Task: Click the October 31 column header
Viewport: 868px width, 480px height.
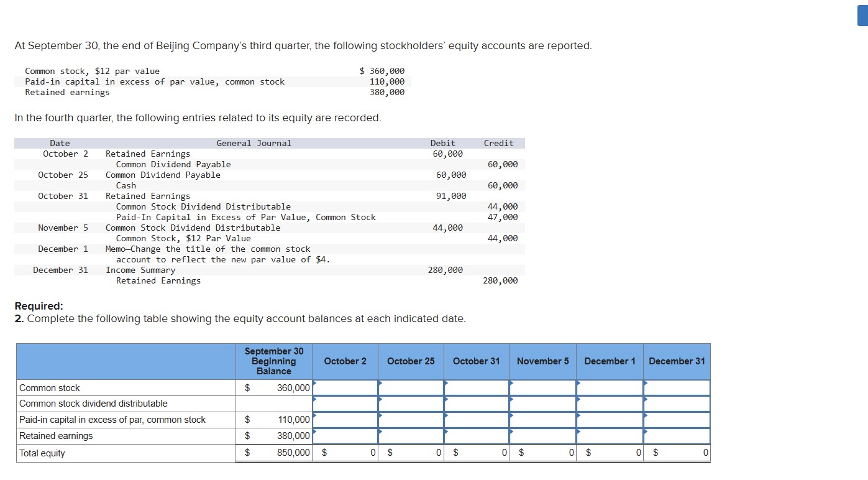Action: pos(477,361)
